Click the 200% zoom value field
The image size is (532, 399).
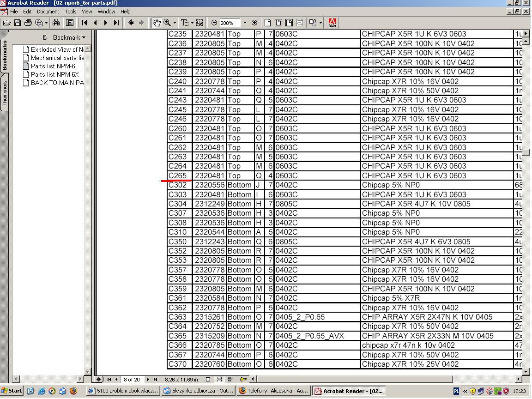pos(230,23)
